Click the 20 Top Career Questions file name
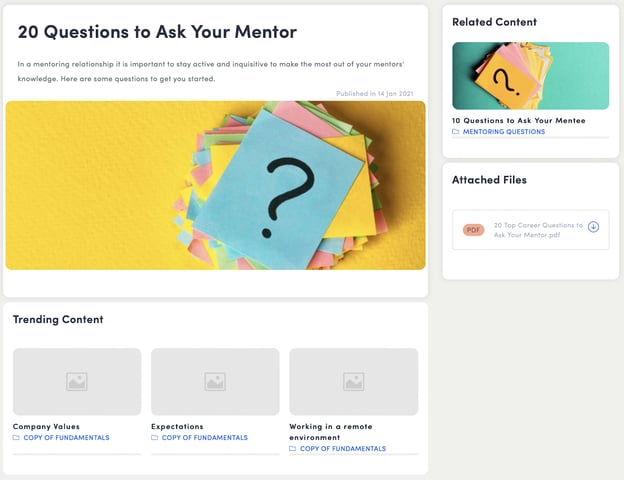The height and width of the screenshot is (480, 624). [x=538, y=230]
